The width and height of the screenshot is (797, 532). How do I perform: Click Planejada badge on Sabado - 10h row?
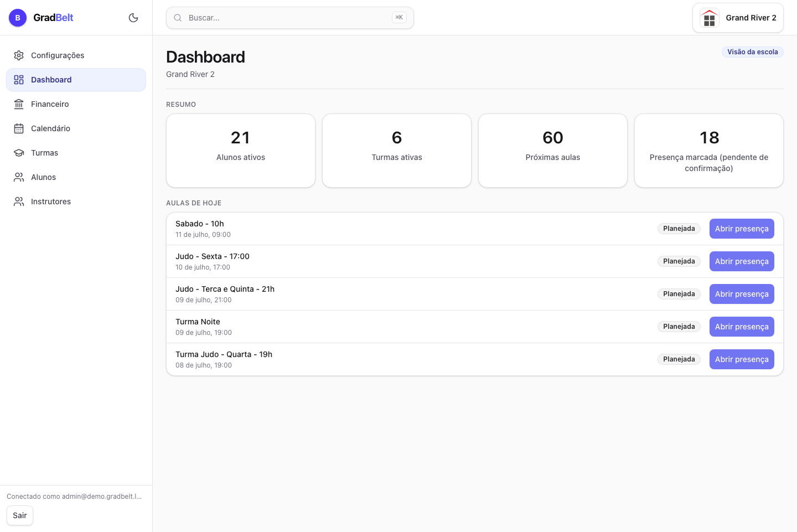[679, 229]
